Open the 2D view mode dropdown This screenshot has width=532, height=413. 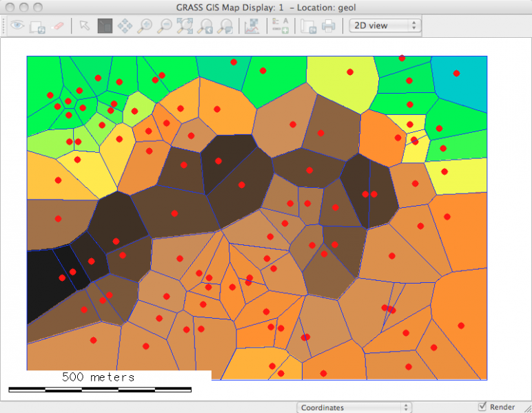tap(385, 25)
